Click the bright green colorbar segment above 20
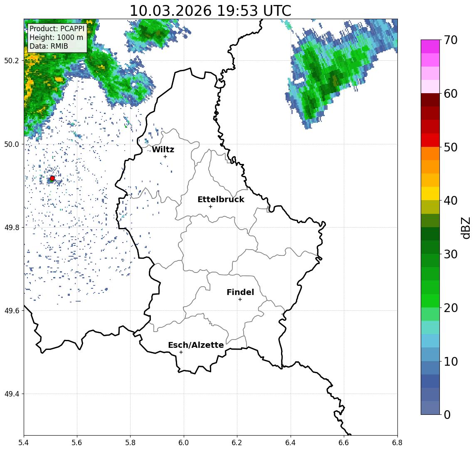 point(430,300)
